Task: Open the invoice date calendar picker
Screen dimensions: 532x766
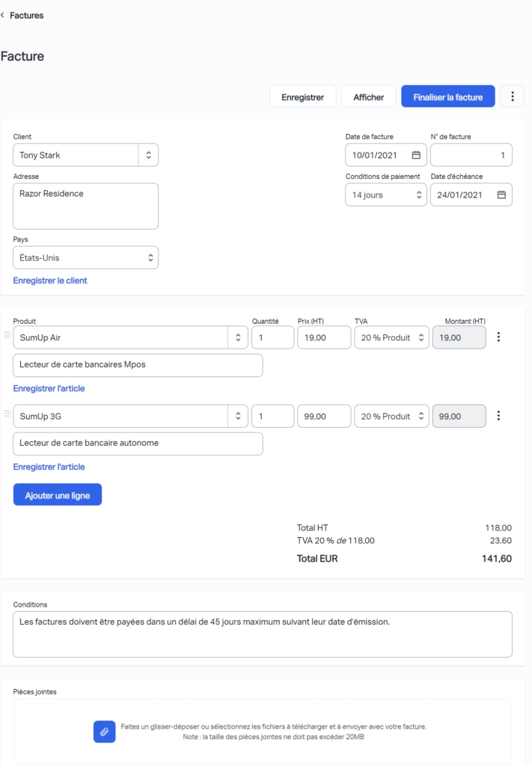Action: click(x=416, y=155)
